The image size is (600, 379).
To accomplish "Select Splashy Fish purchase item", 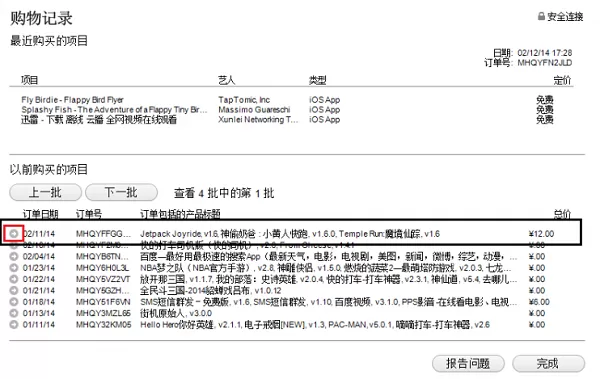I will (x=114, y=110).
